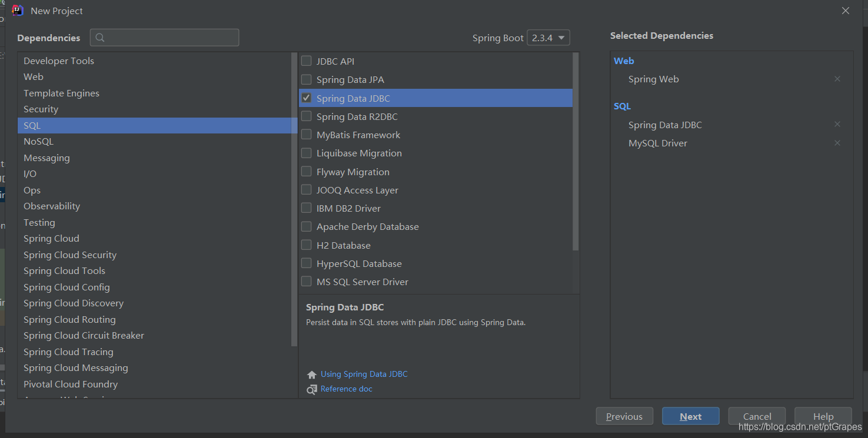Remove Spring Web from selected dependencies

tap(837, 79)
